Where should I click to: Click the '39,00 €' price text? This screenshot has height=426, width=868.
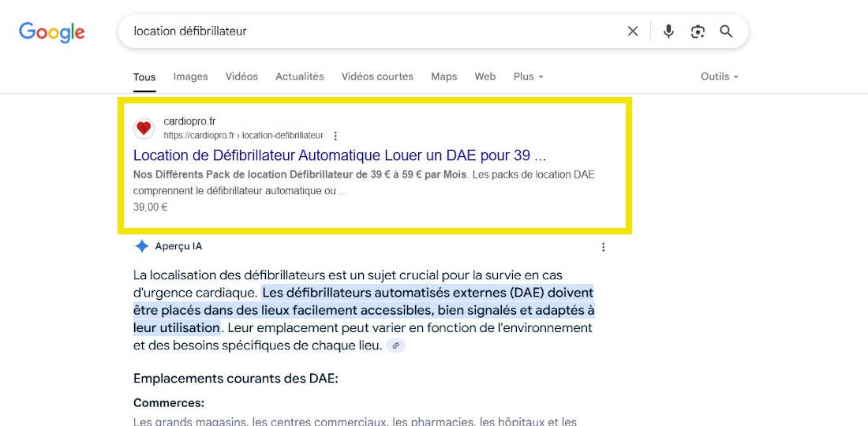click(151, 207)
